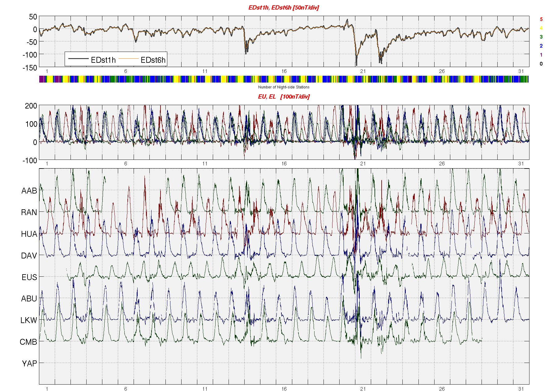Click the 'Number of Night-side Stations' caption
This screenshot has width=557, height=392.
284,87
